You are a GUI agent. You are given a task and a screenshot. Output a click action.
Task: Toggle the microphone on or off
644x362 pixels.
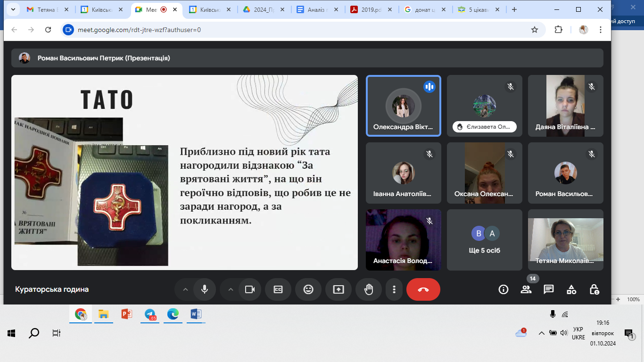click(205, 289)
